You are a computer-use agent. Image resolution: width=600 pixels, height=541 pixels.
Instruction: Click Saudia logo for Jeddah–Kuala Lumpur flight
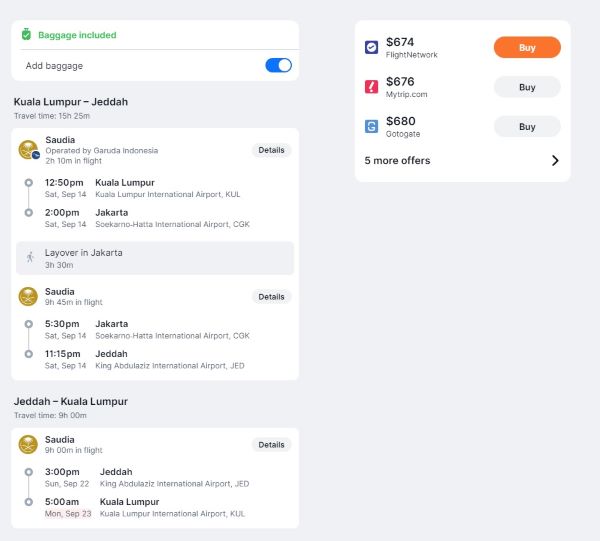(28, 444)
